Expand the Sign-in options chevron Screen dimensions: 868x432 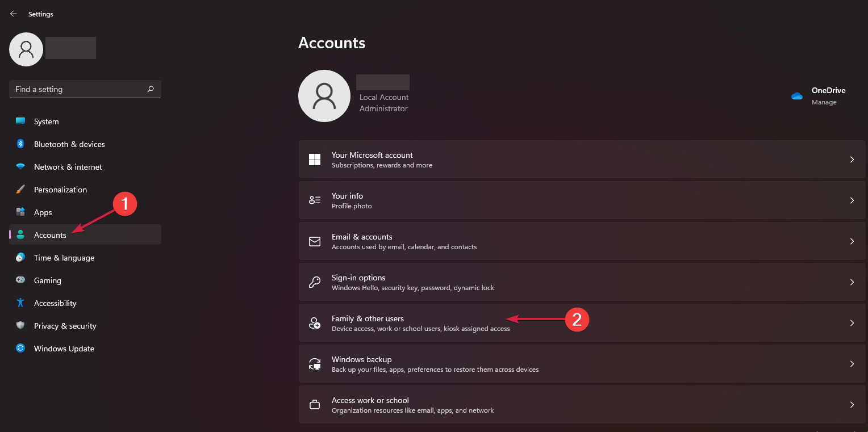coord(852,282)
